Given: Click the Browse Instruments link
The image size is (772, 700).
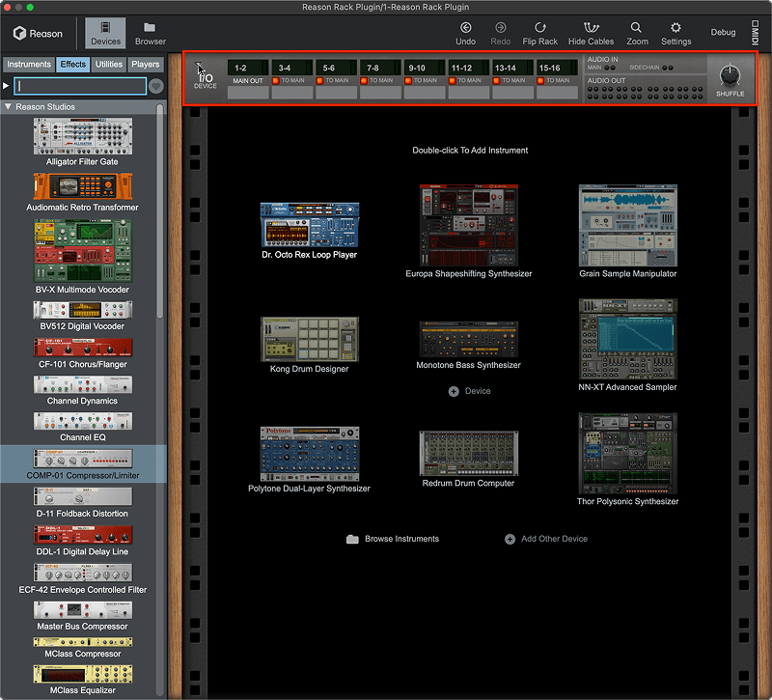Looking at the screenshot, I should point(401,539).
